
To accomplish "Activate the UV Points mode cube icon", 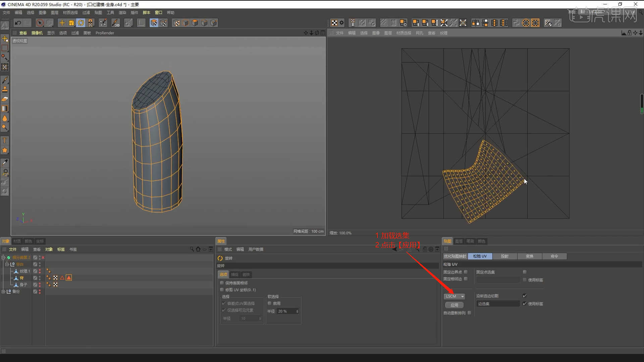I will [x=163, y=23].
